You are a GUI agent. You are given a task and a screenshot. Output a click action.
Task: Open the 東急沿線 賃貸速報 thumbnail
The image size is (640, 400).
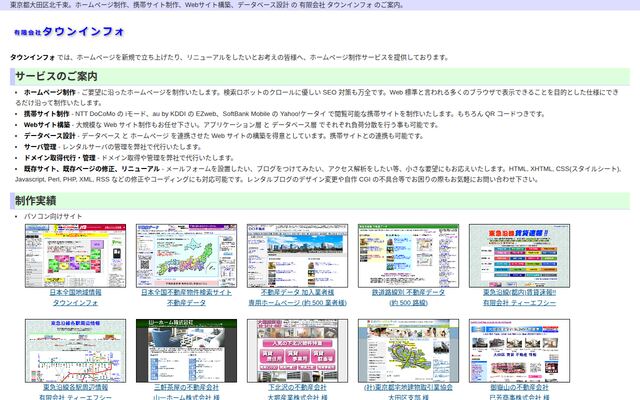pos(520,256)
